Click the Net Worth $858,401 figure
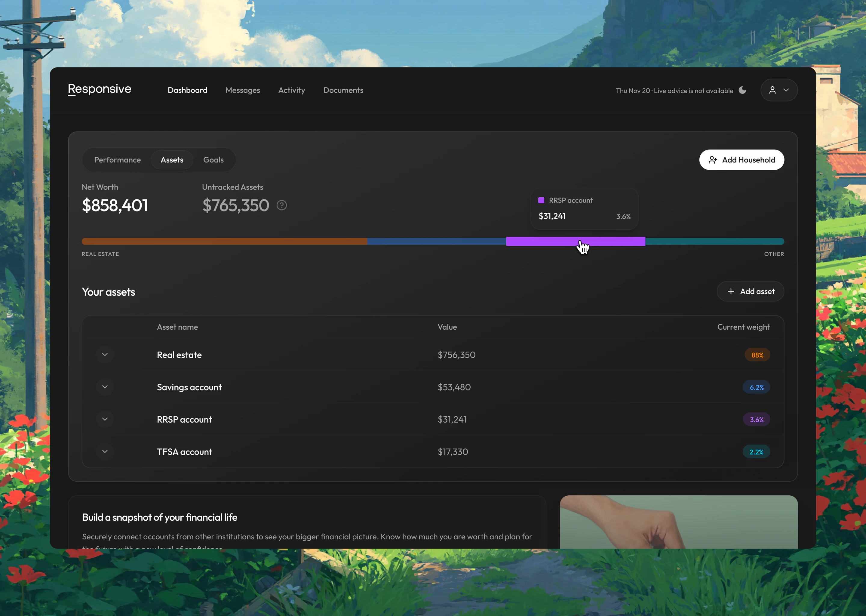The width and height of the screenshot is (866, 616). pos(115,205)
